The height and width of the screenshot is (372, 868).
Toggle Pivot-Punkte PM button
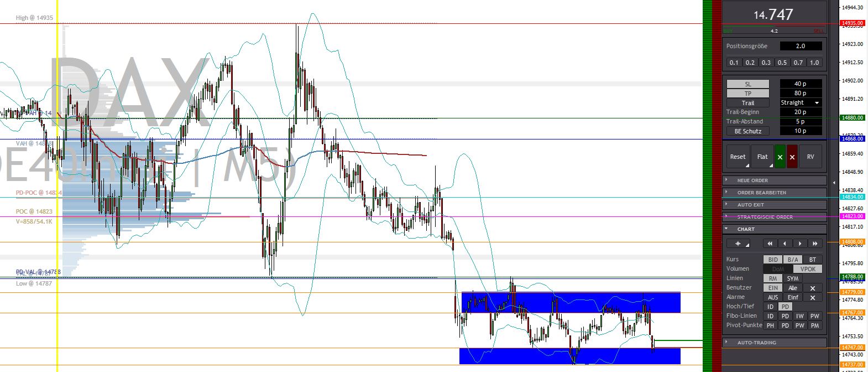pyautogui.click(x=815, y=325)
